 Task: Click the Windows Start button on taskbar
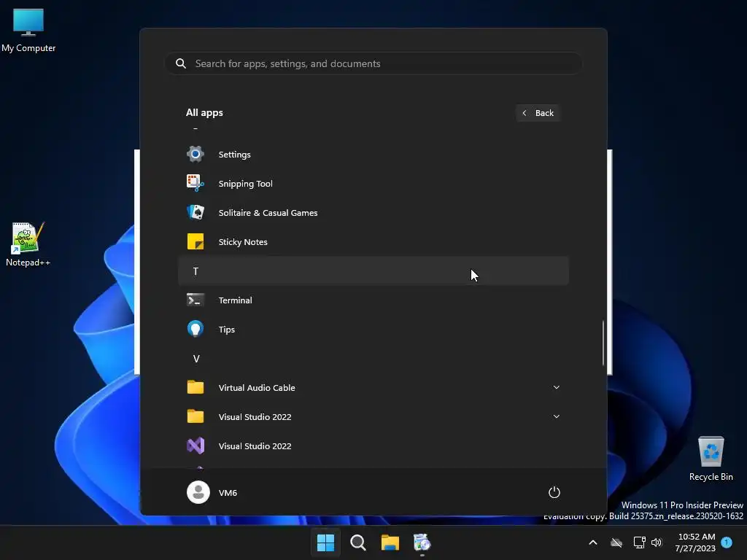(326, 542)
